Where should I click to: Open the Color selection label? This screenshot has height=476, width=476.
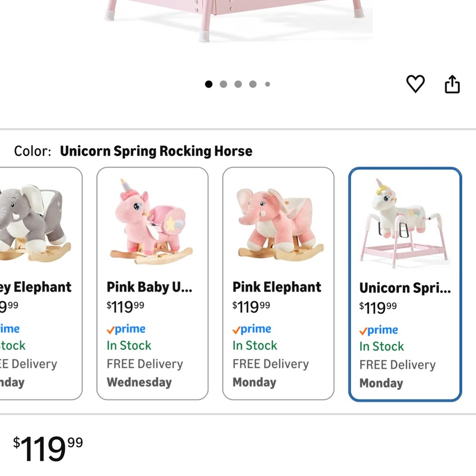tap(31, 150)
